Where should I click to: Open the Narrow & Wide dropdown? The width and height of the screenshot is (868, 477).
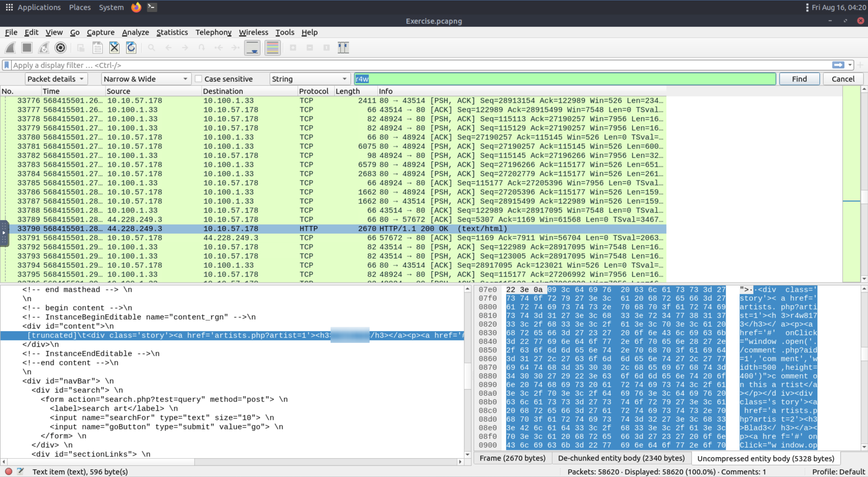pyautogui.click(x=146, y=79)
